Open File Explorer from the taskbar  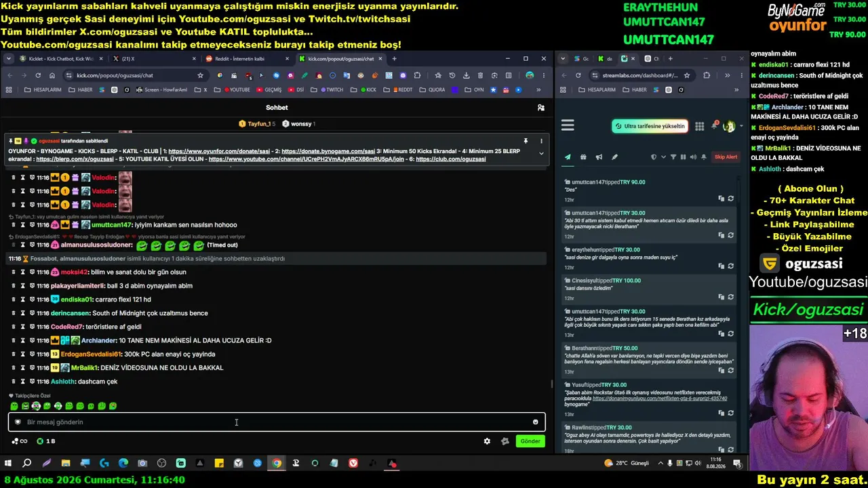[66, 464]
